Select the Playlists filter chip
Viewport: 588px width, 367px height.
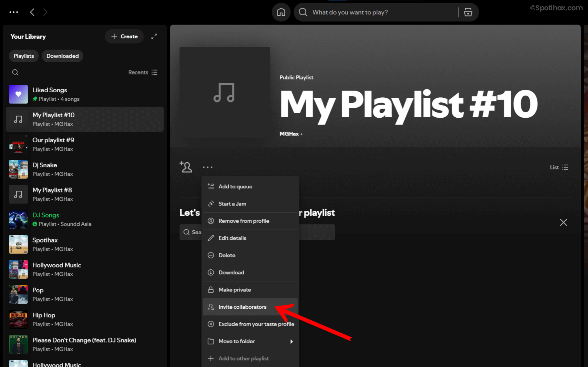(24, 56)
